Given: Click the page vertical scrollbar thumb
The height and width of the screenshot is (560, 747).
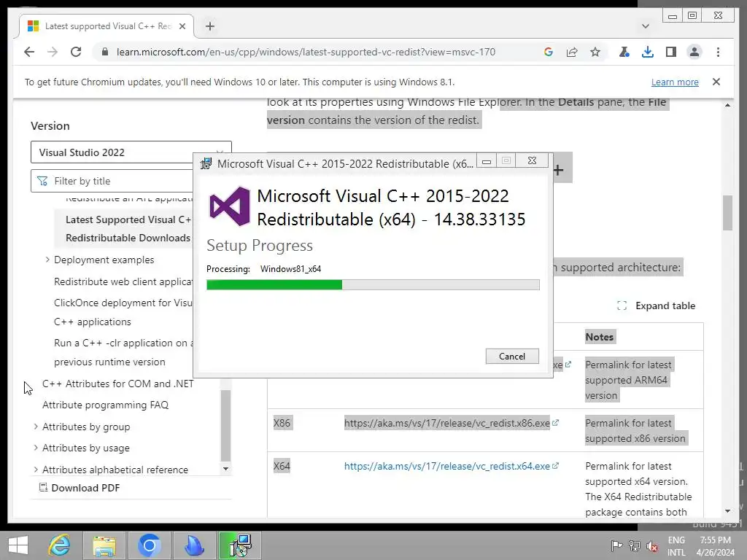Looking at the screenshot, I should [x=727, y=213].
